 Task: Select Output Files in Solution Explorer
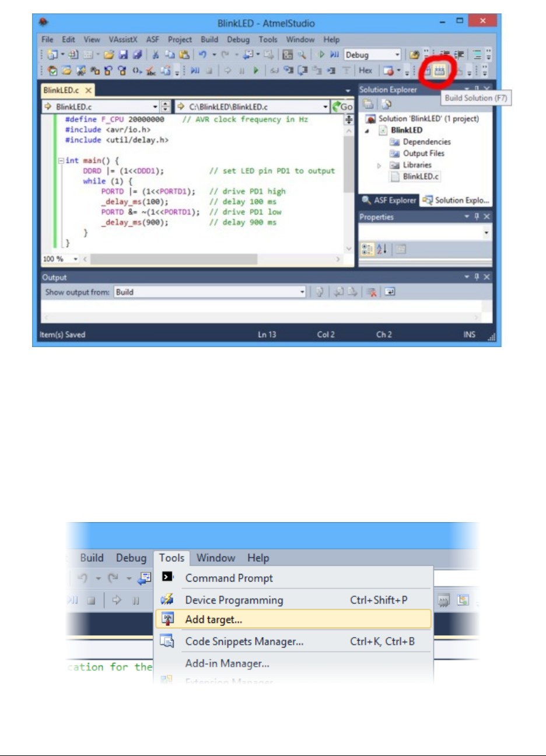(x=423, y=153)
